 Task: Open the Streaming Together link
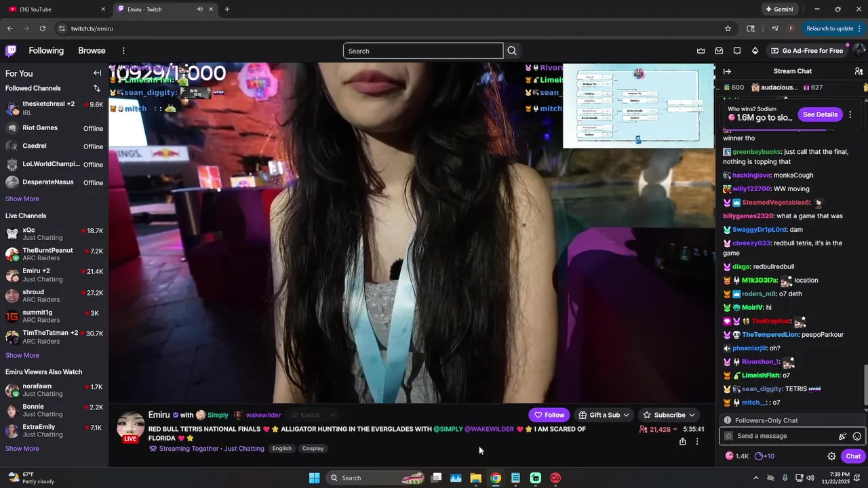click(x=189, y=449)
